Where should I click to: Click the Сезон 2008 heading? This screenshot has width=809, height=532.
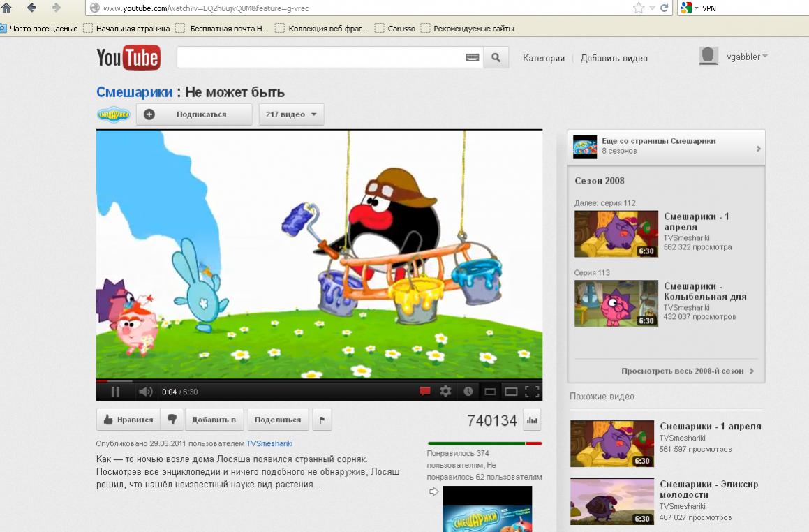[600, 181]
